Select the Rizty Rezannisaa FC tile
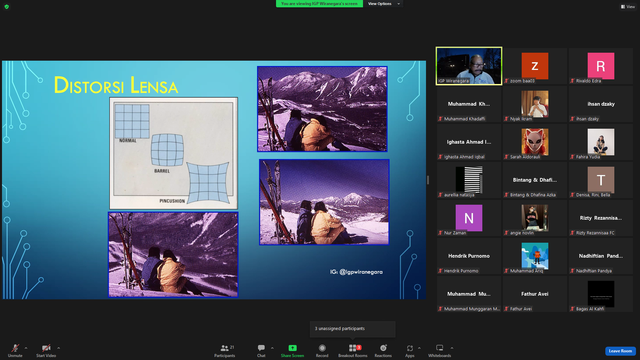Screen dimensions: 640x360 tap(601, 218)
